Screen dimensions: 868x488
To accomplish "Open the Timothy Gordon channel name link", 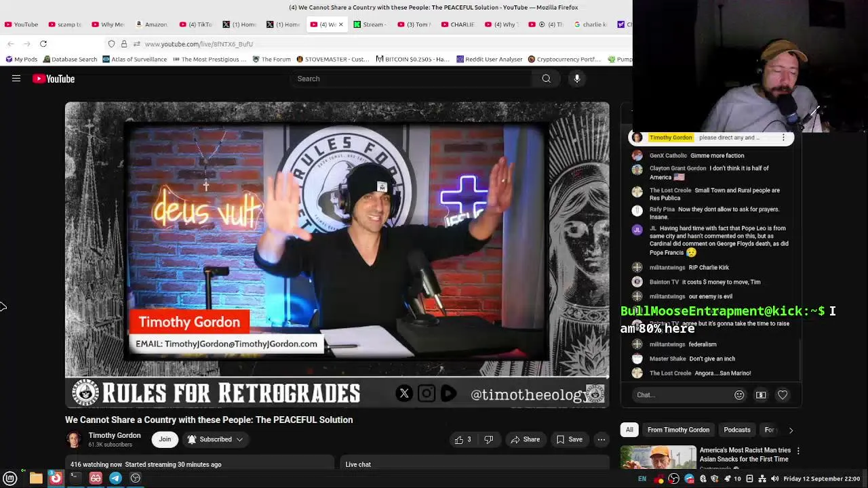I will pos(115,435).
